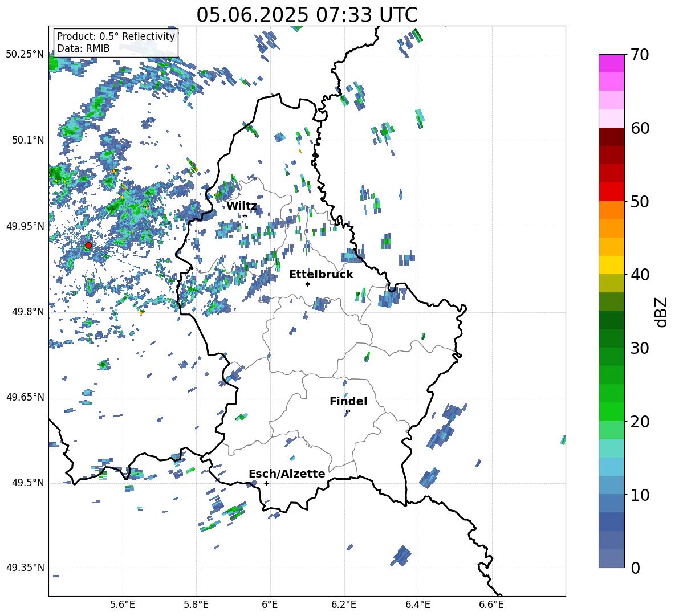
Task: Click the 10 tick on colorbar
Action: [640, 495]
